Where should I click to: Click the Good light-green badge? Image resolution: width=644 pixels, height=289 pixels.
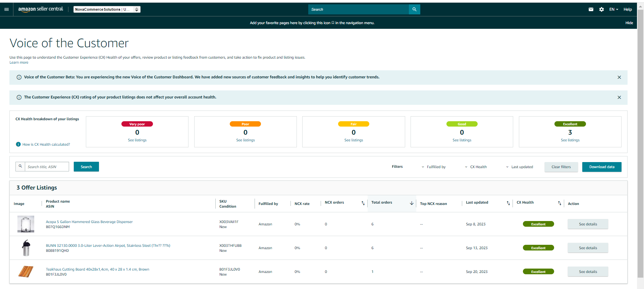coord(462,124)
